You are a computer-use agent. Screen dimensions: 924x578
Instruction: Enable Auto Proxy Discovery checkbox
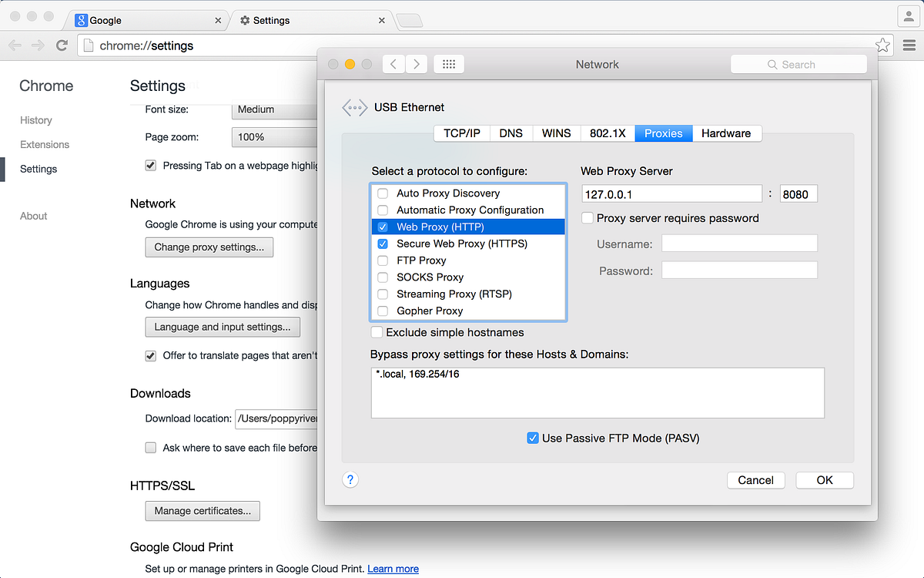click(383, 193)
